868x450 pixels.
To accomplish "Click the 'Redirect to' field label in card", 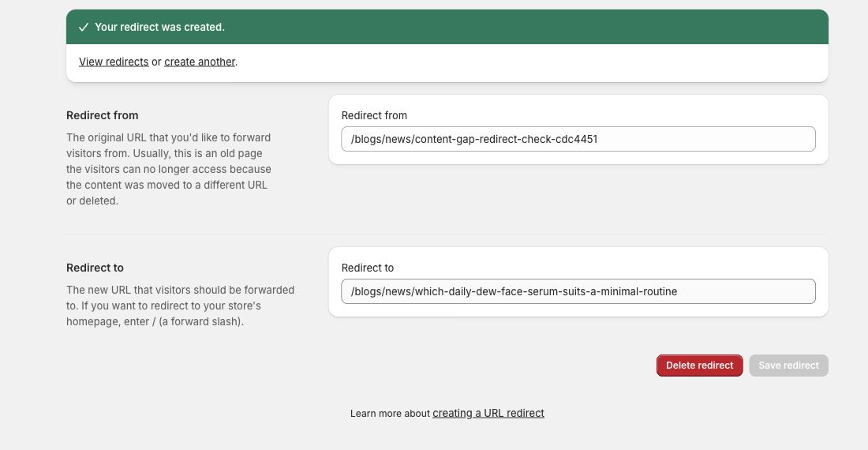I will pyautogui.click(x=368, y=268).
